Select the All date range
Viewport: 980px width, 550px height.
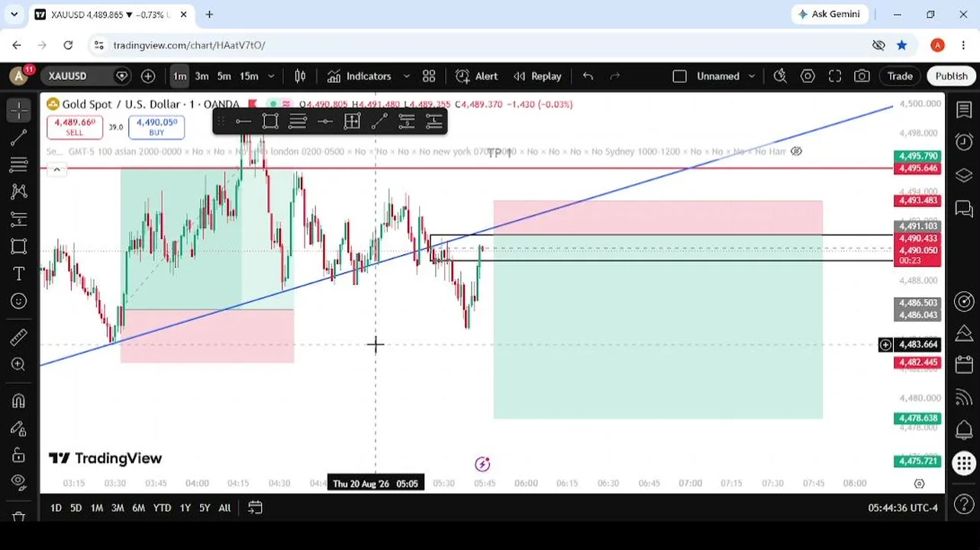(224, 507)
